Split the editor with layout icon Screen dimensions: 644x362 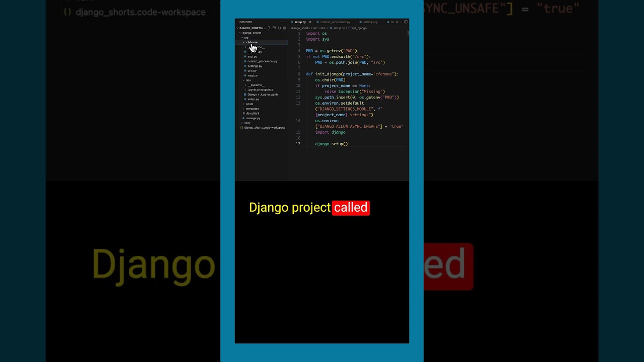(406, 22)
